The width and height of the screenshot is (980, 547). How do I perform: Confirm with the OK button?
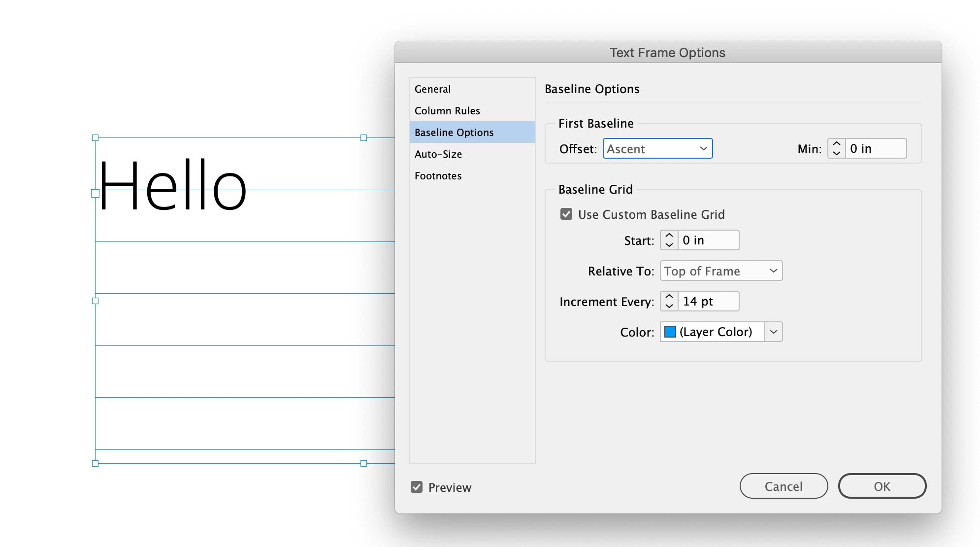[882, 486]
